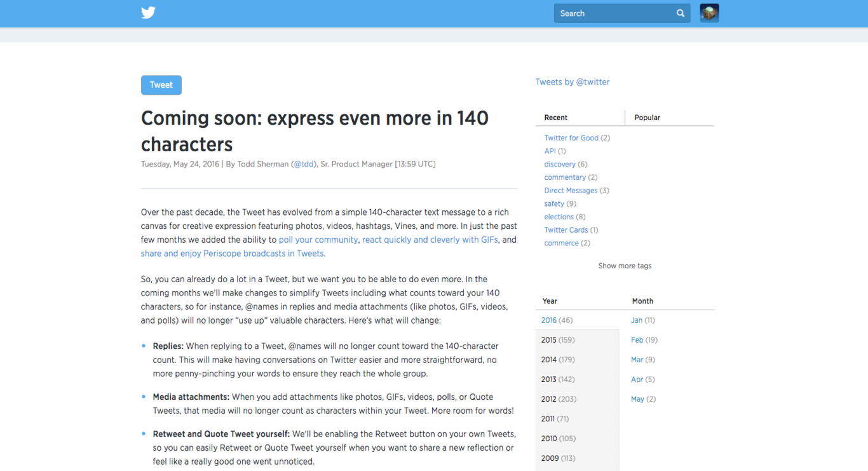Click the Twitter bird logo

(148, 13)
